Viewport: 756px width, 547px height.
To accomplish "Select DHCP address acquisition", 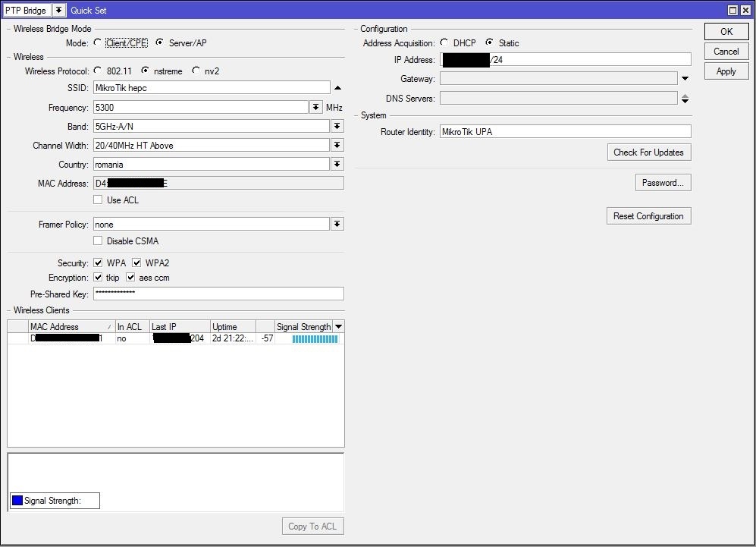I will pos(444,43).
